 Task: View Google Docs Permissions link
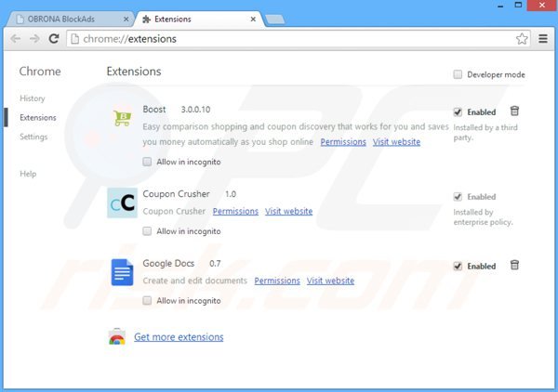(277, 281)
